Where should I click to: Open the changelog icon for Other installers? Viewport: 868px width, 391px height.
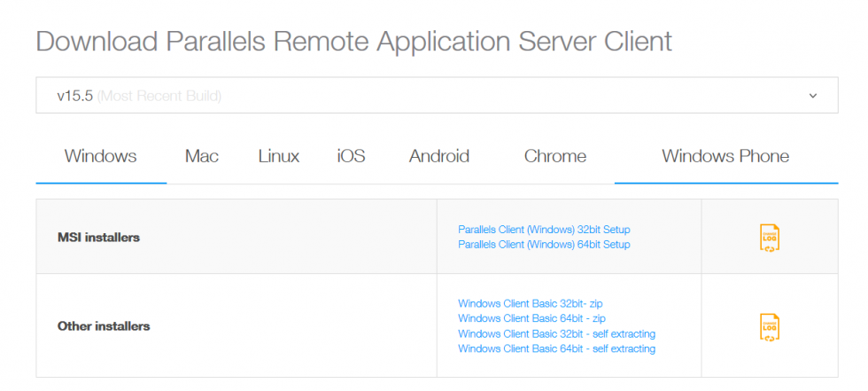tap(770, 327)
